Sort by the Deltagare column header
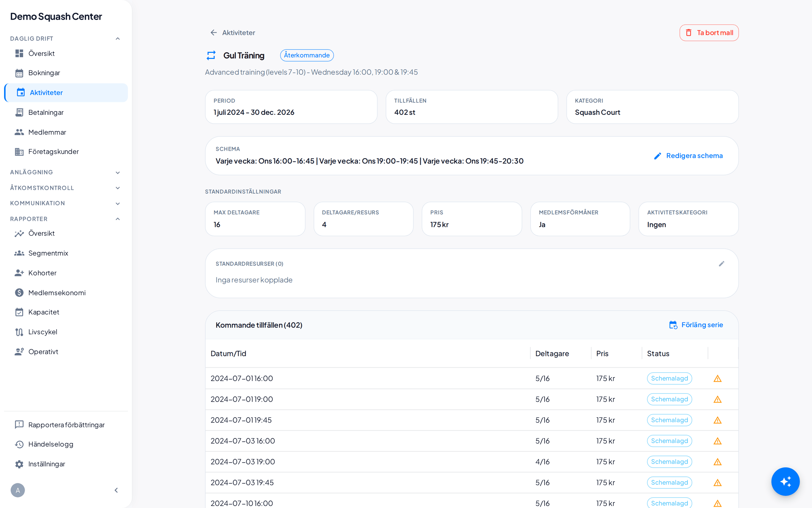 pyautogui.click(x=552, y=354)
